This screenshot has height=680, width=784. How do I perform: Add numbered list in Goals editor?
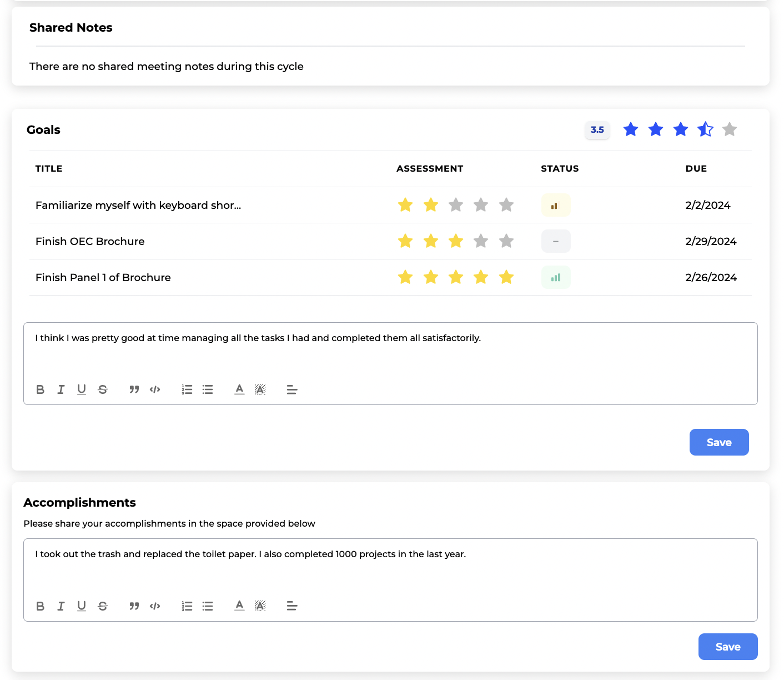point(187,389)
